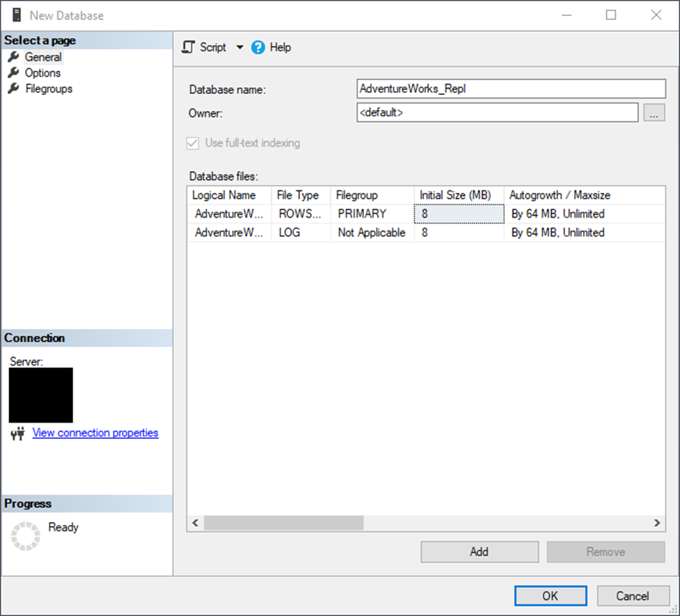This screenshot has width=680, height=616.
Task: Browse for owner with the ellipsis button
Action: click(654, 113)
